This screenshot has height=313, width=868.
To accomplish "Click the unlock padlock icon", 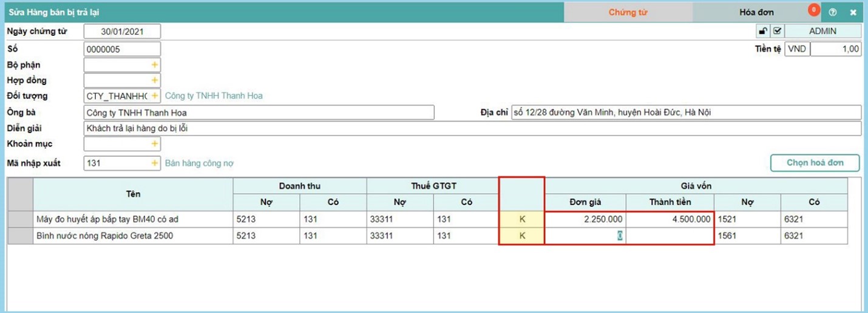I will point(763,31).
